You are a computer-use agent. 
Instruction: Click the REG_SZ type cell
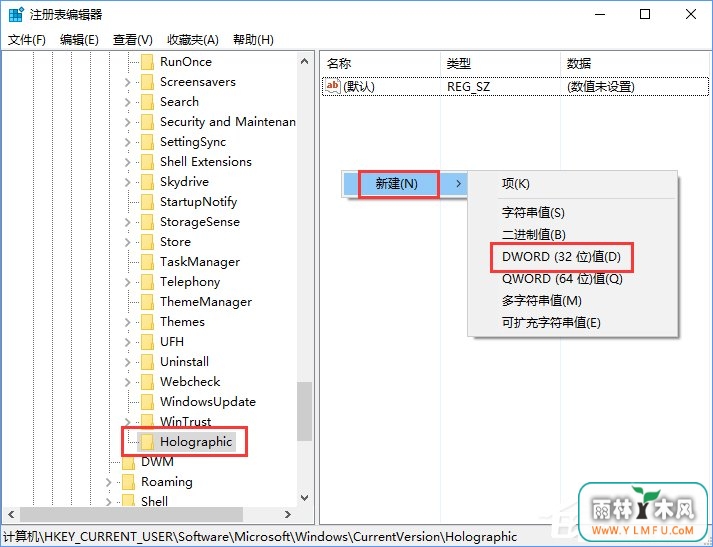(x=468, y=86)
